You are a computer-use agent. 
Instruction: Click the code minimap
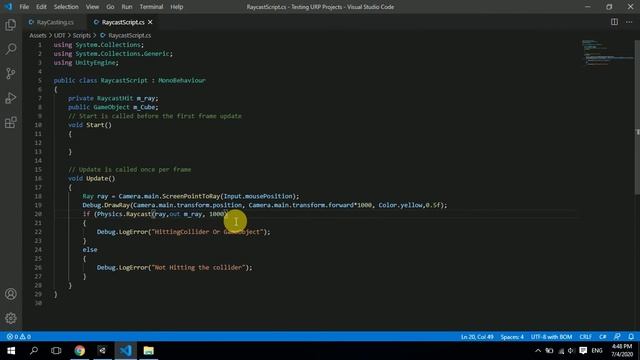[607, 53]
